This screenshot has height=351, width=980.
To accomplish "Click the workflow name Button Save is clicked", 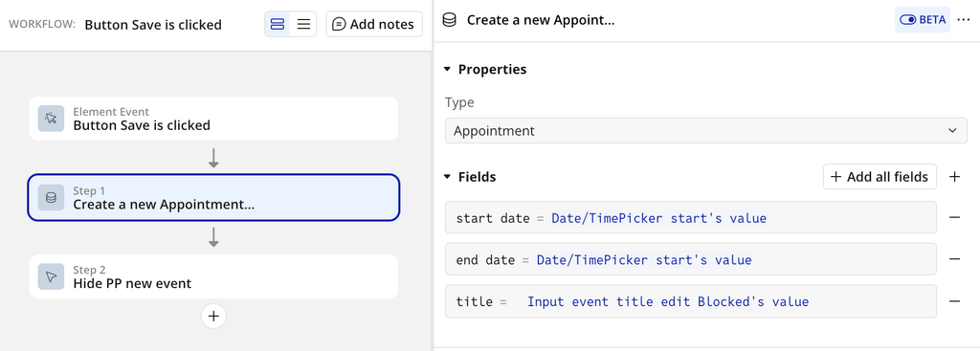I will [153, 25].
